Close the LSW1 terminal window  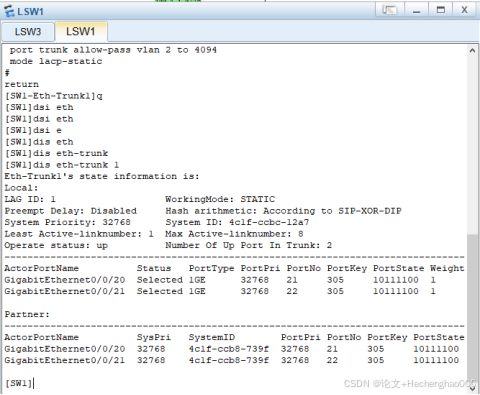[464, 10]
